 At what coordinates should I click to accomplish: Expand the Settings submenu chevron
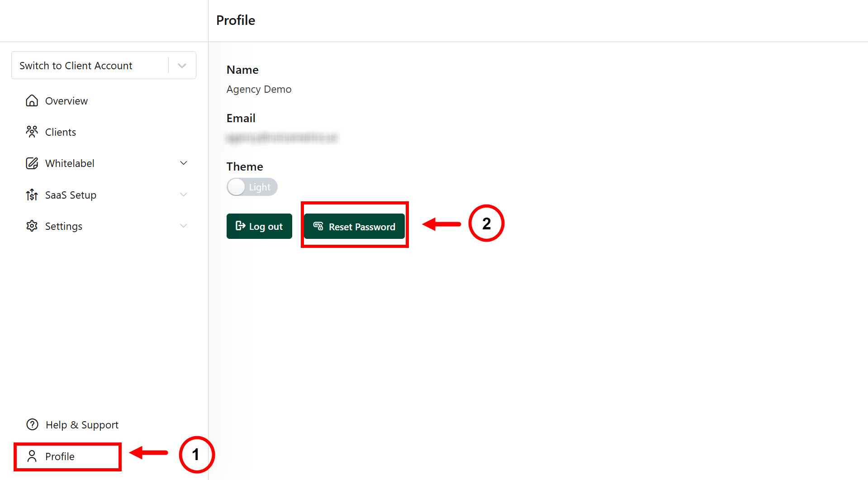184,226
